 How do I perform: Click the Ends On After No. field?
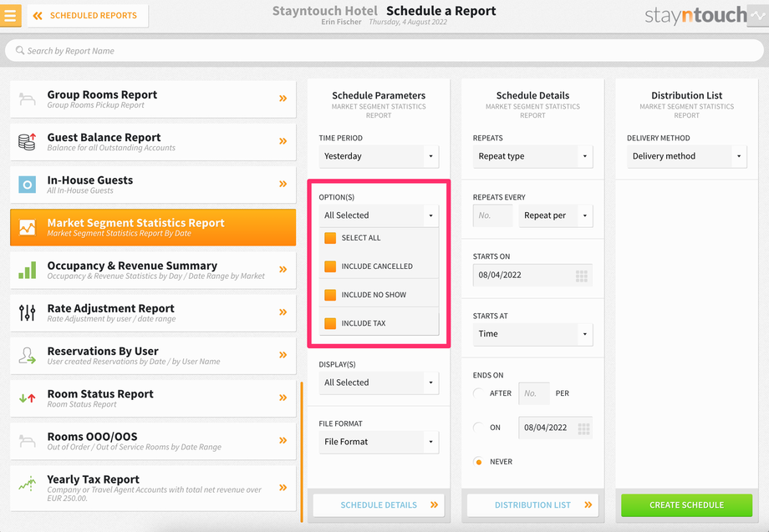click(533, 393)
